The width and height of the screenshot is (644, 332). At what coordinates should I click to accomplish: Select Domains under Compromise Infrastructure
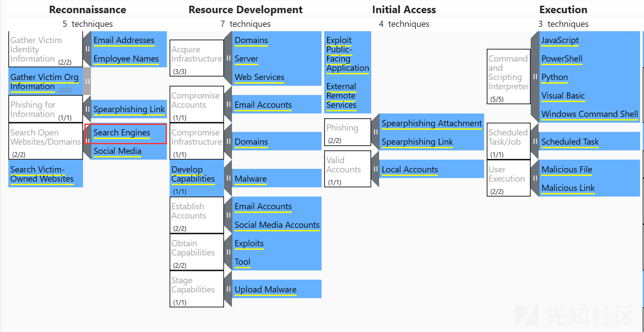click(277, 142)
